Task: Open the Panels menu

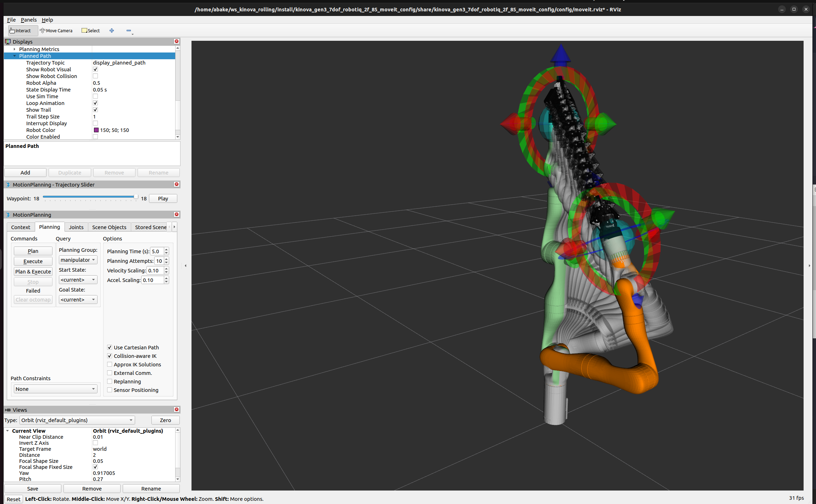Action: pos(29,20)
